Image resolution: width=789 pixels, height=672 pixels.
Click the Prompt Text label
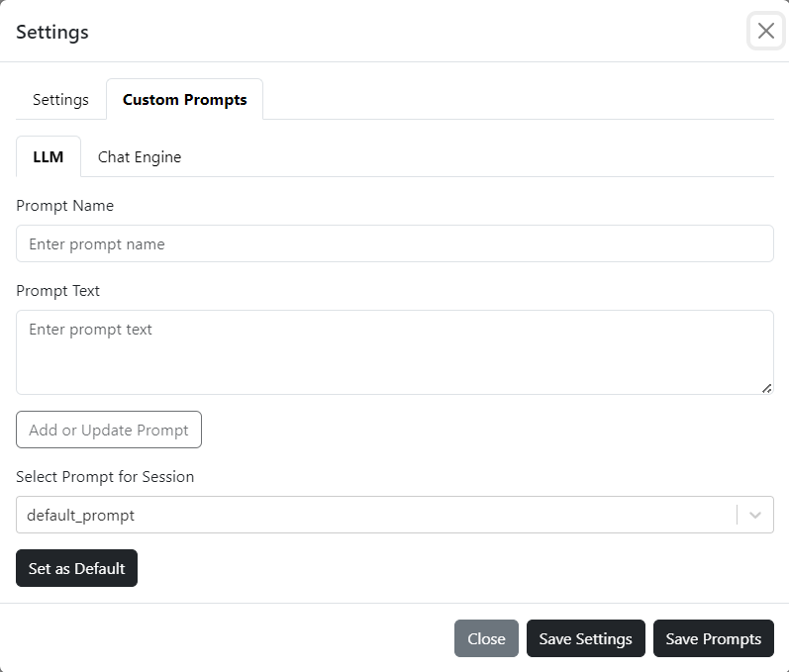(58, 291)
